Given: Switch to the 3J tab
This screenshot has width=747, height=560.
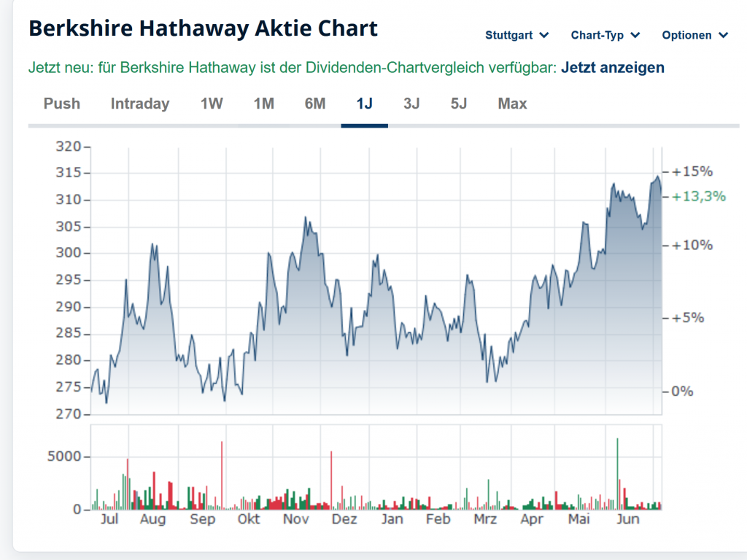Looking at the screenshot, I should pyautogui.click(x=411, y=104).
